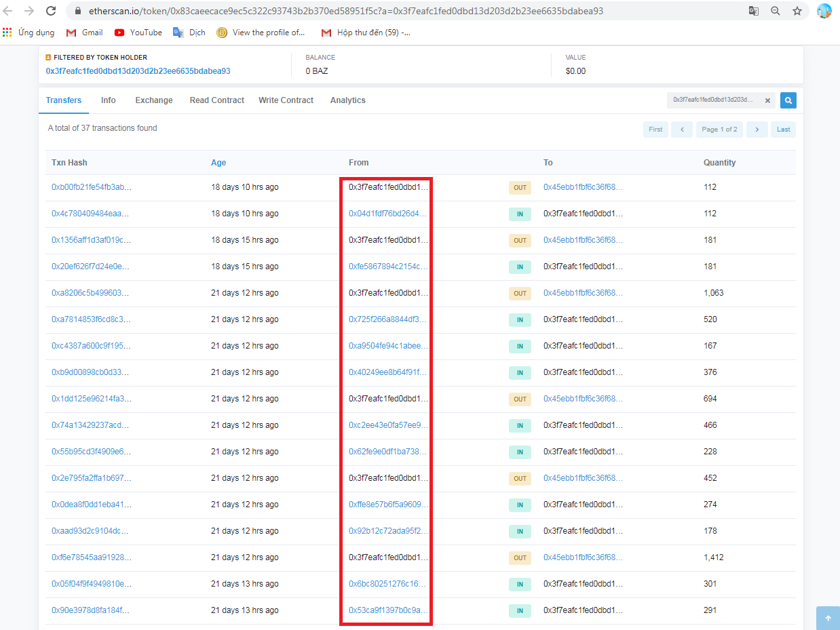Open the Gmail bookmark

(84, 33)
